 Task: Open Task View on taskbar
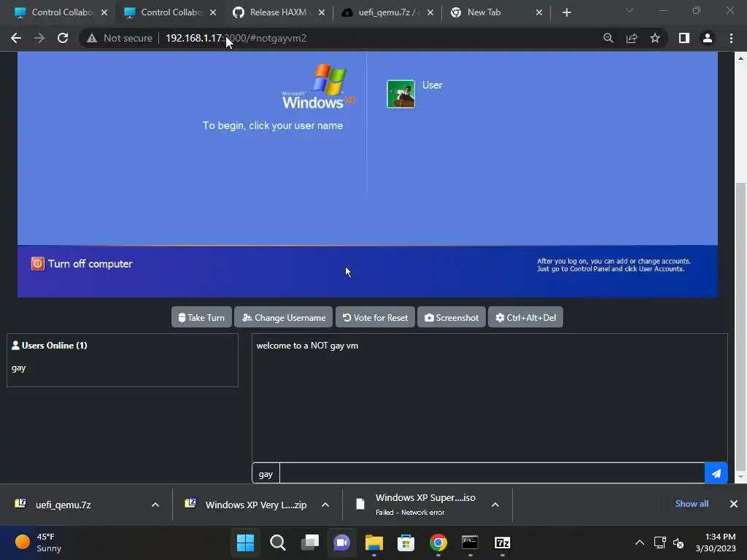pos(309,542)
